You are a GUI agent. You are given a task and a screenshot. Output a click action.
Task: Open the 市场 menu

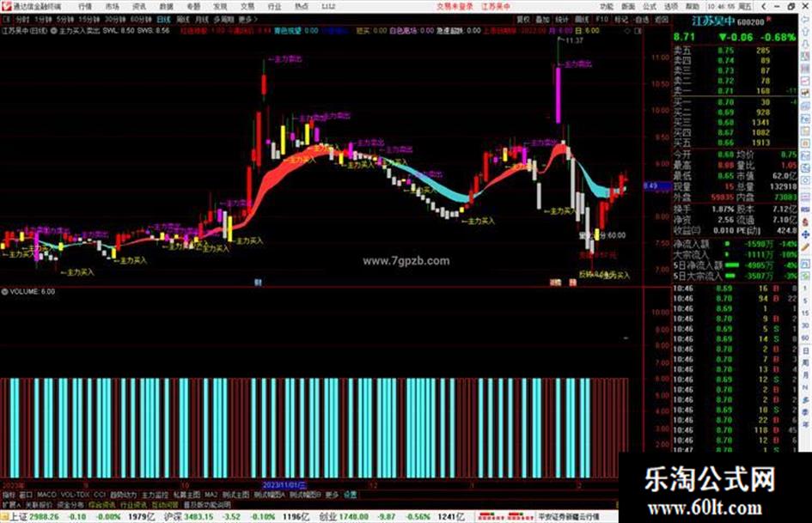(x=112, y=6)
